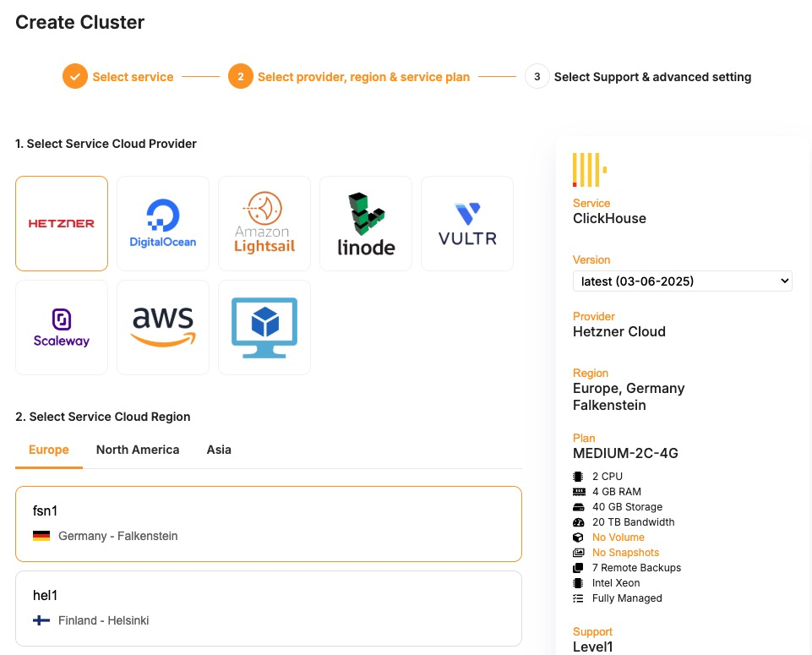Viewport: 812px width, 655px height.
Task: Click the step 2 Select provider, region & service plan
Action: [363, 77]
